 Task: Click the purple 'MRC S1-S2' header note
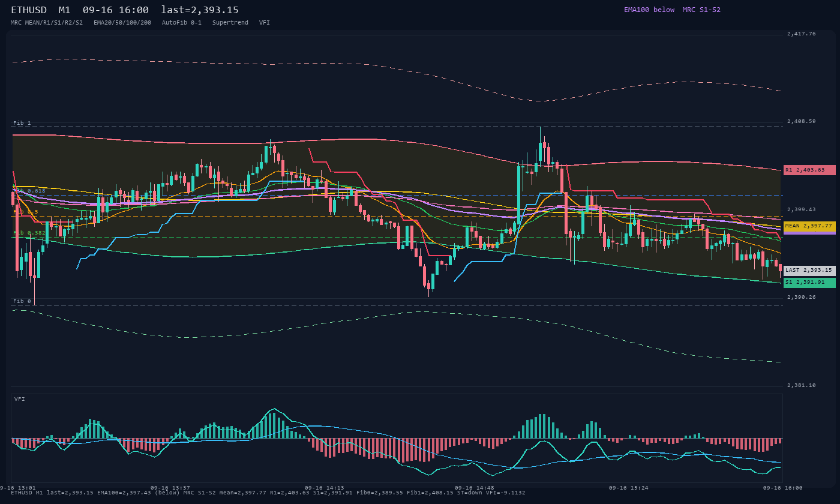click(701, 10)
